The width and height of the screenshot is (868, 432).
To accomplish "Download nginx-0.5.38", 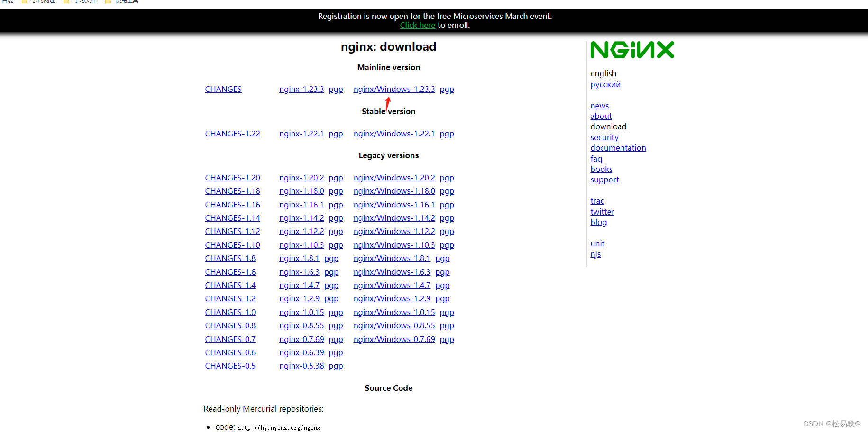I will click(x=302, y=366).
